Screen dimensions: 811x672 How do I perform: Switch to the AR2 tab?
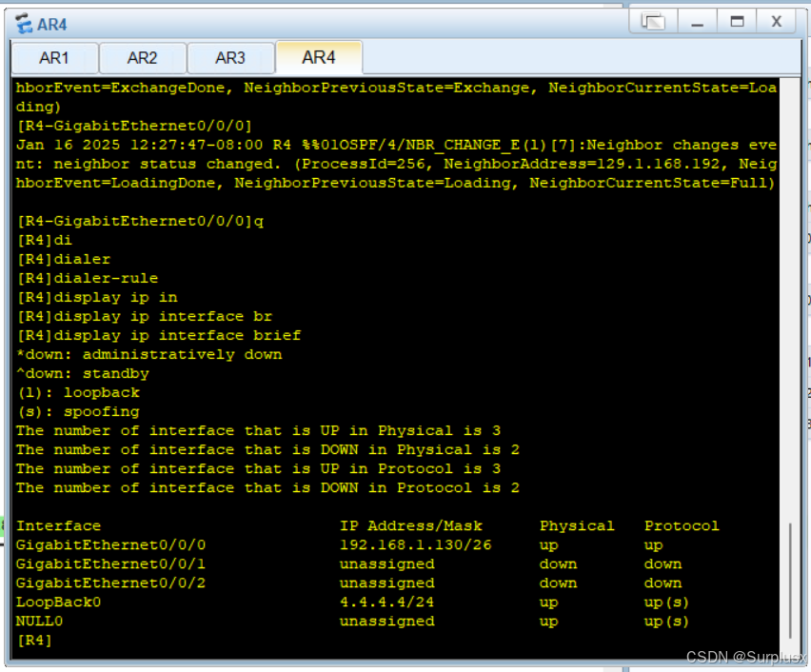142,58
